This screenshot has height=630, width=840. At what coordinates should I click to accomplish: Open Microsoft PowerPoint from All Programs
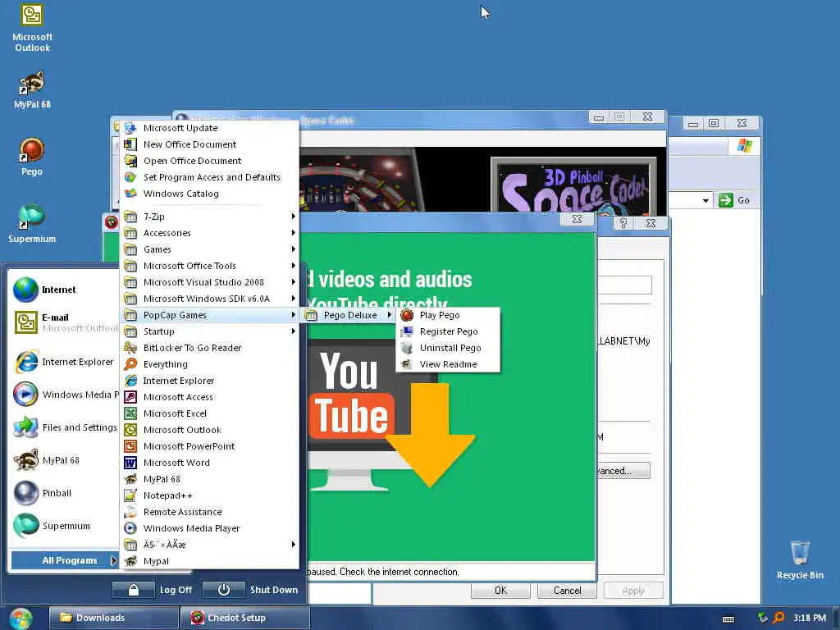(209, 446)
